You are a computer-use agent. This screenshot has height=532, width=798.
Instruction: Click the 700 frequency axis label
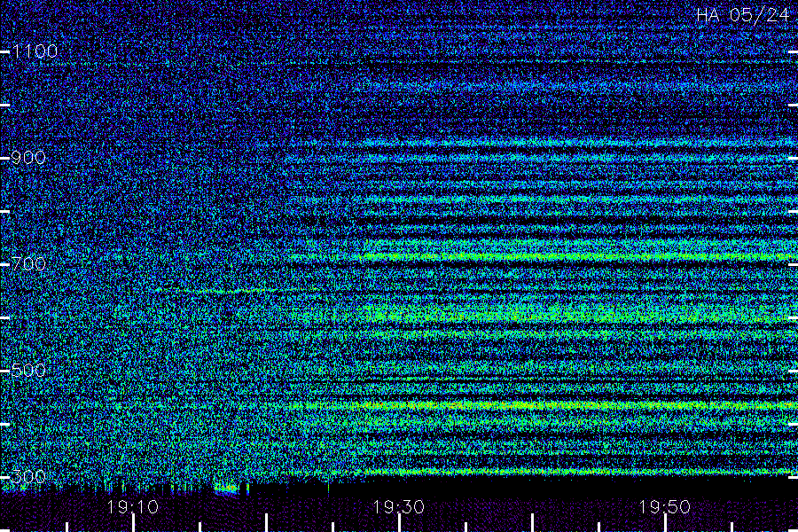coord(28,263)
